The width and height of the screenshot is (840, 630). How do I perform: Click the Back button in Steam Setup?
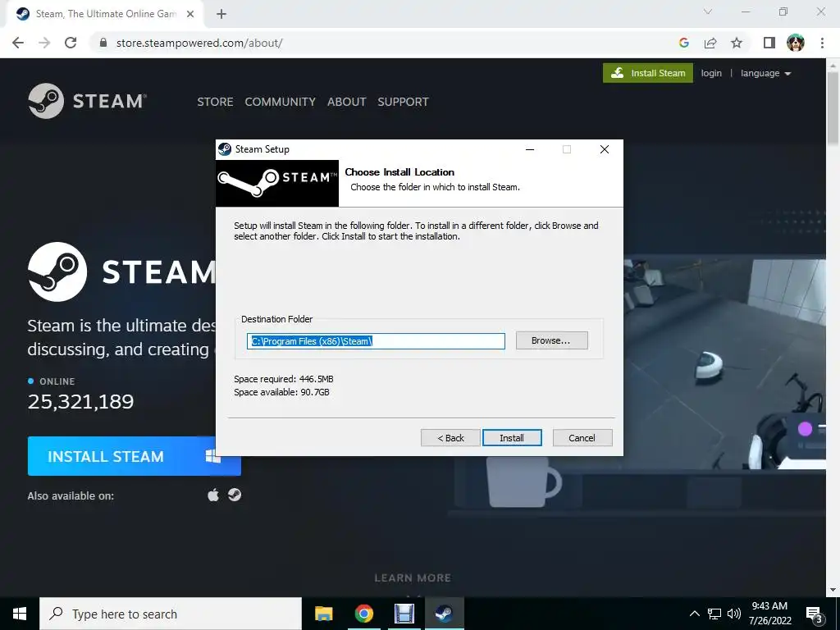[x=450, y=438]
